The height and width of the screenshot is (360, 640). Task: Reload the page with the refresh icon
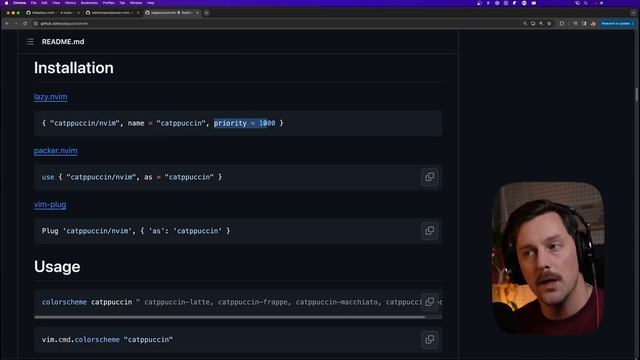pyautogui.click(x=25, y=24)
